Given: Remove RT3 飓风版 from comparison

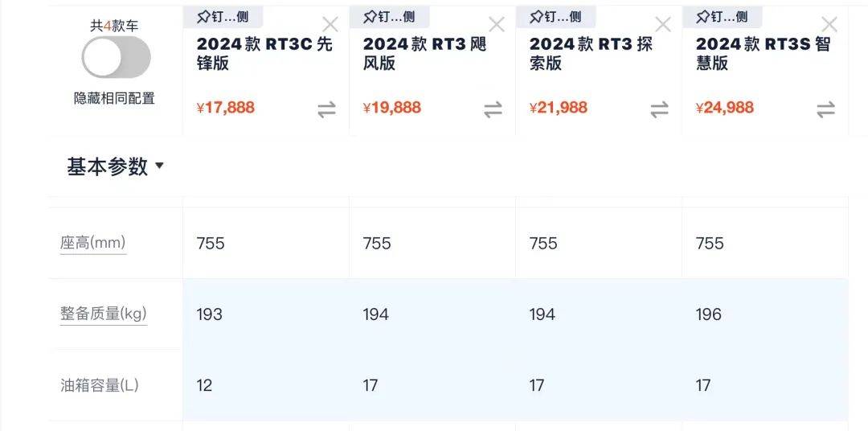Looking at the screenshot, I should 497,24.
